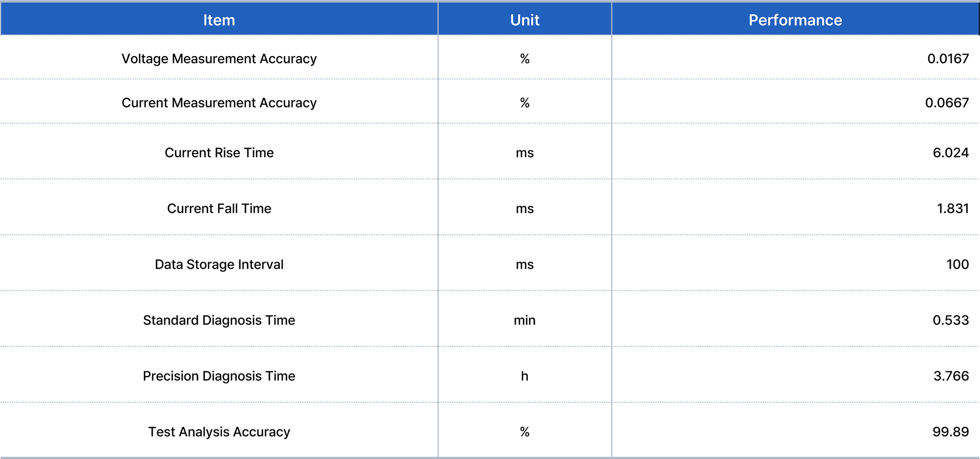Viewport: 980px width, 459px height.
Task: Click the Unit column header
Action: click(x=525, y=20)
